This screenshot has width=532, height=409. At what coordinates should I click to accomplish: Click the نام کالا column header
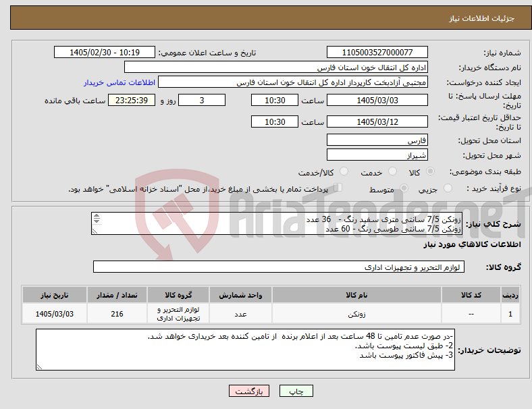356,295
